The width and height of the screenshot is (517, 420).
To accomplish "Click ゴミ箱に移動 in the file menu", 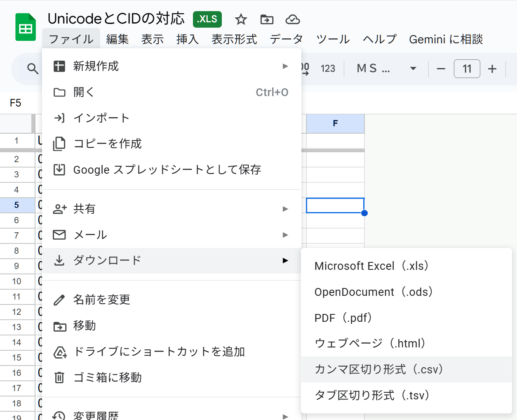I will [107, 377].
